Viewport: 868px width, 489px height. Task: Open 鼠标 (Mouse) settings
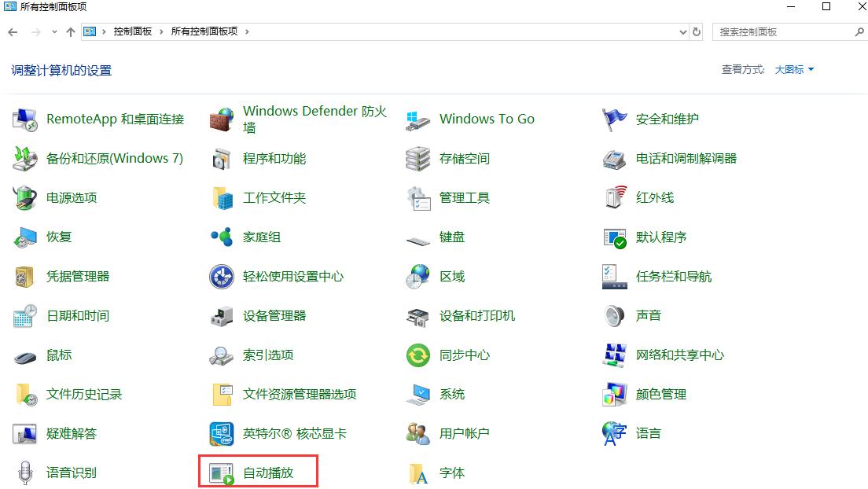tap(59, 355)
